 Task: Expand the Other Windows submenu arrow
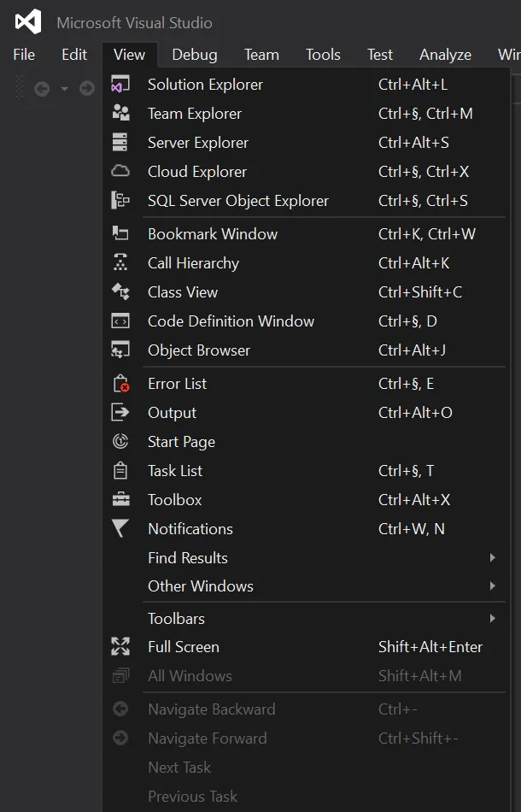click(x=492, y=586)
